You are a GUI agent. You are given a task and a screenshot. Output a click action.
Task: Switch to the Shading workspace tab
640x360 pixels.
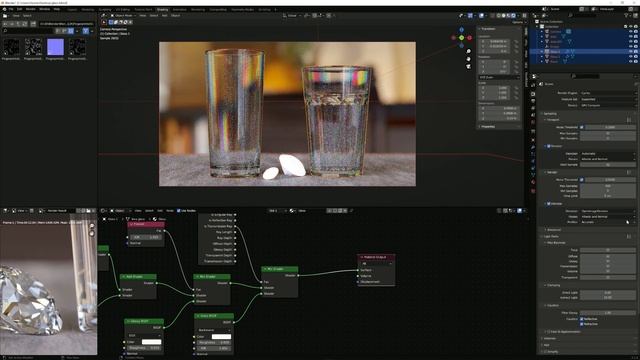pyautogui.click(x=162, y=9)
